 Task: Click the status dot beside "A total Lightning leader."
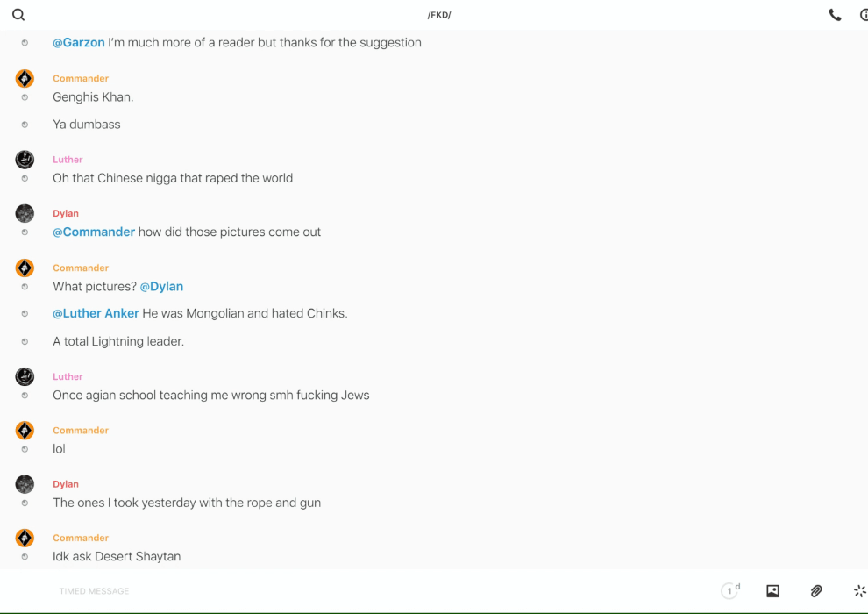[x=25, y=341]
